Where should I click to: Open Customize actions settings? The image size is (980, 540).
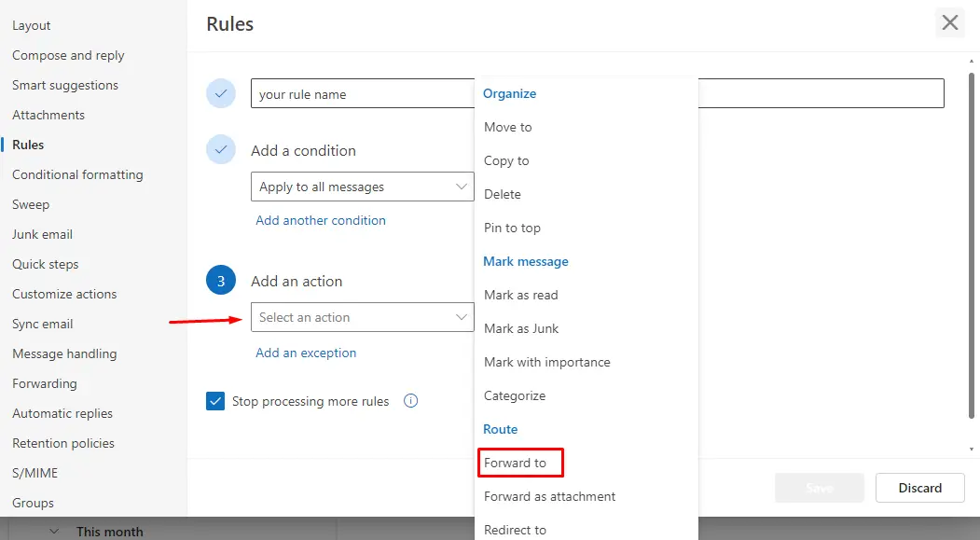coord(64,294)
